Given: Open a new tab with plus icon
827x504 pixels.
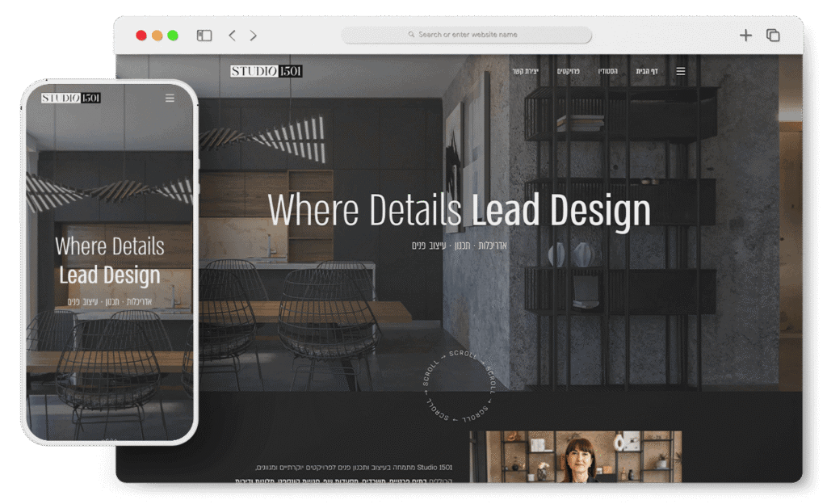Looking at the screenshot, I should [745, 35].
